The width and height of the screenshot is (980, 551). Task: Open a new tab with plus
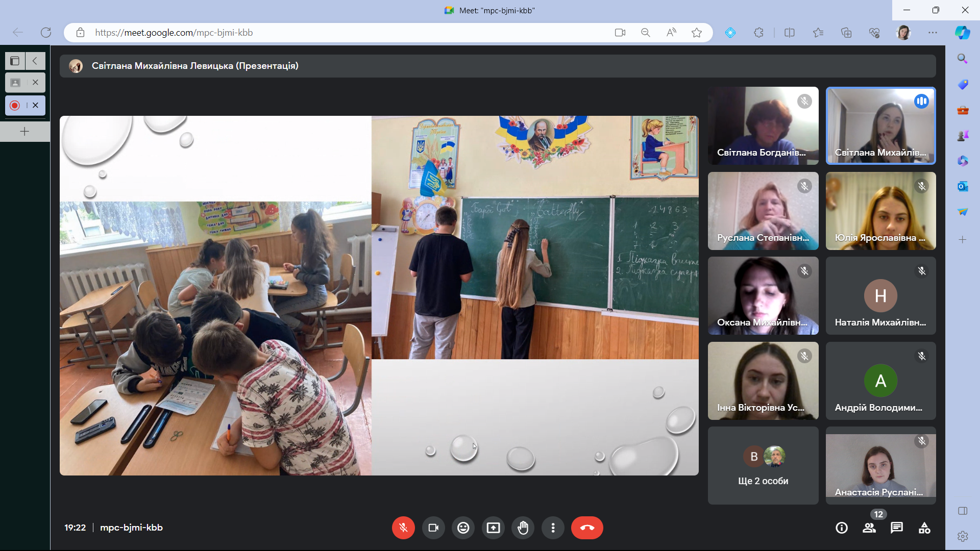pos(24,132)
